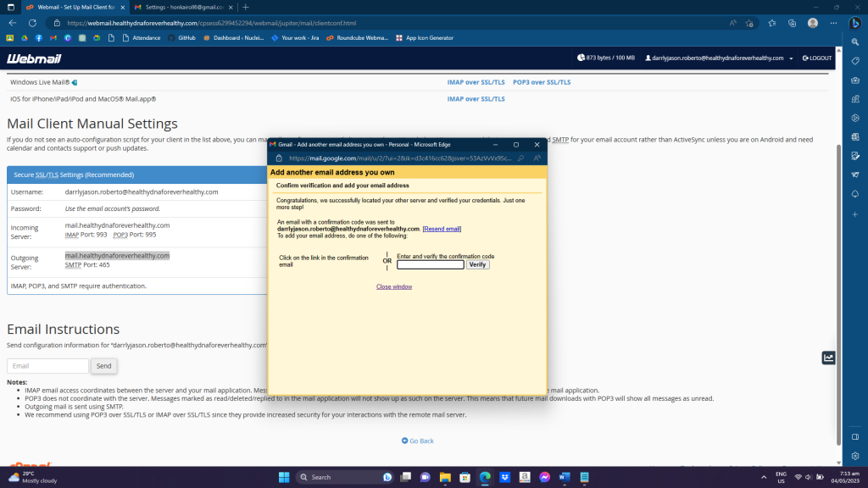Click the floating chart icon on page edge
The image size is (868, 488).
[828, 358]
